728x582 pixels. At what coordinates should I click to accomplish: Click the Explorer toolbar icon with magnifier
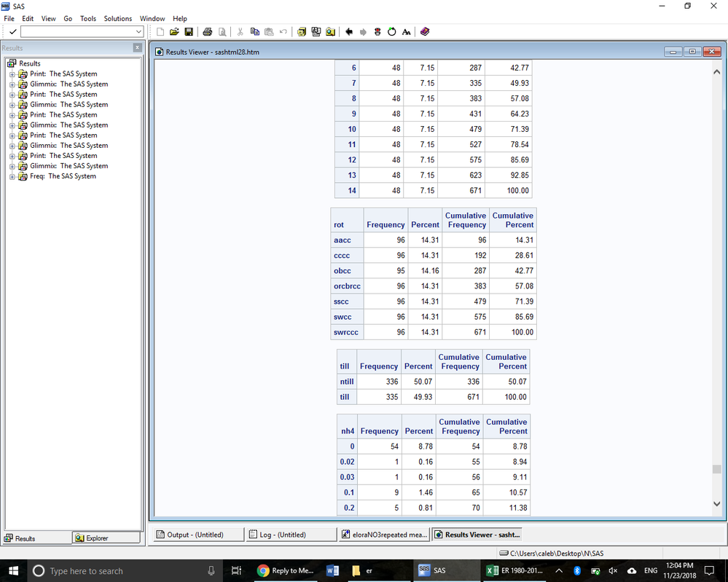click(331, 31)
